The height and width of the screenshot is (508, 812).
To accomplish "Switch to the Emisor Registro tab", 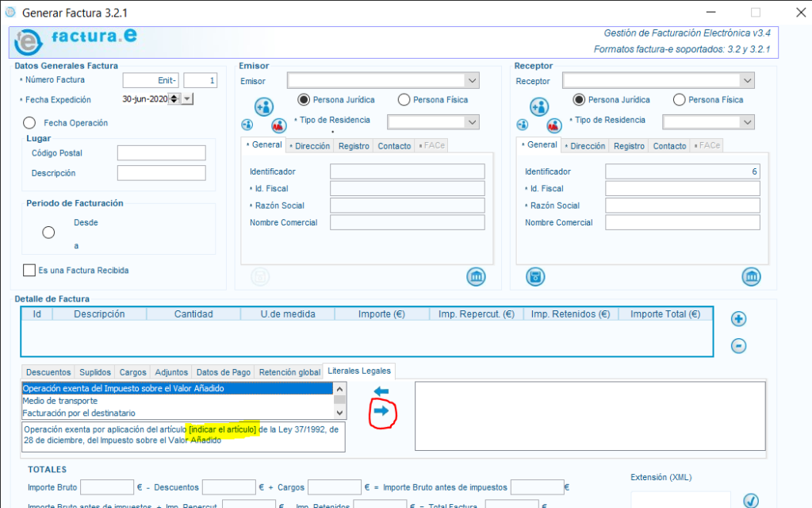I will 354,146.
